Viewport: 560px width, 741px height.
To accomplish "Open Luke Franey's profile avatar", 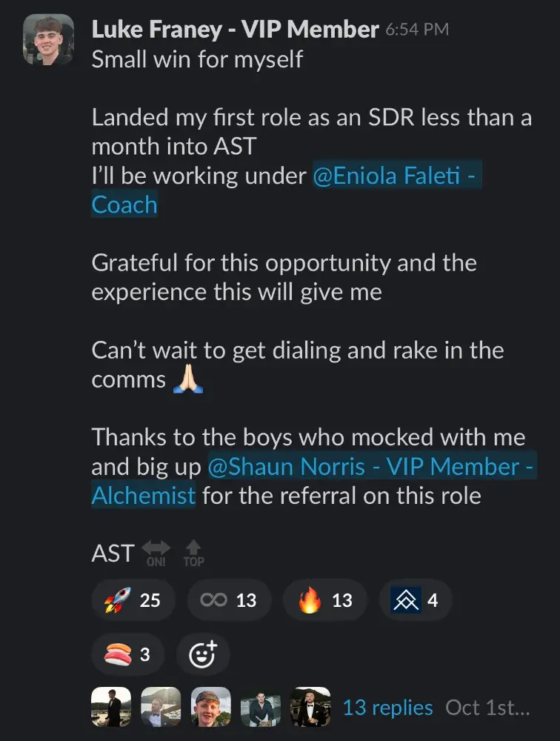I will pos(48,39).
